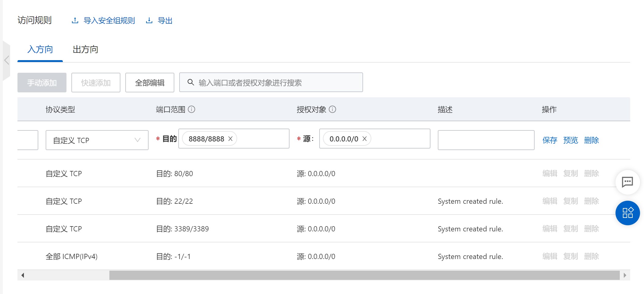Screen dimensions: 644x294
Task: Click 复制 on the 3389/3389 rule
Action: (x=571, y=229)
